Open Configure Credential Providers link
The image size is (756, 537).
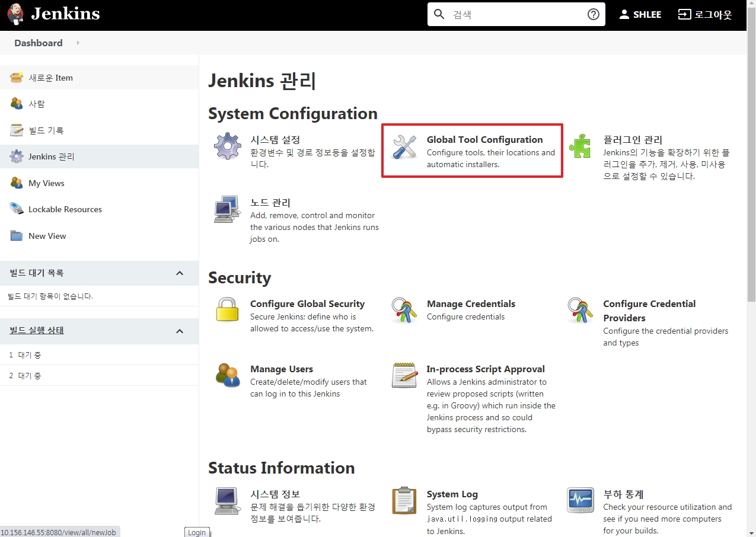click(649, 311)
